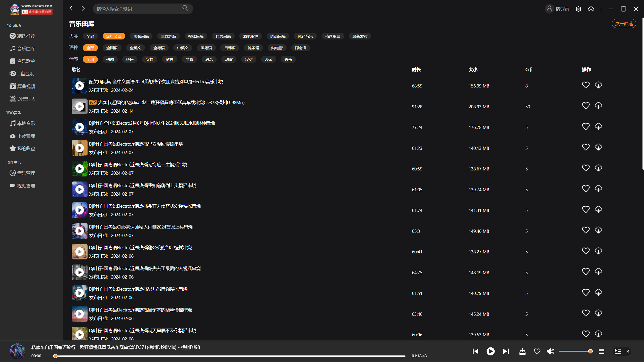644x362 pixels.
Task: Select 车载连版 category filter
Action: point(168,36)
